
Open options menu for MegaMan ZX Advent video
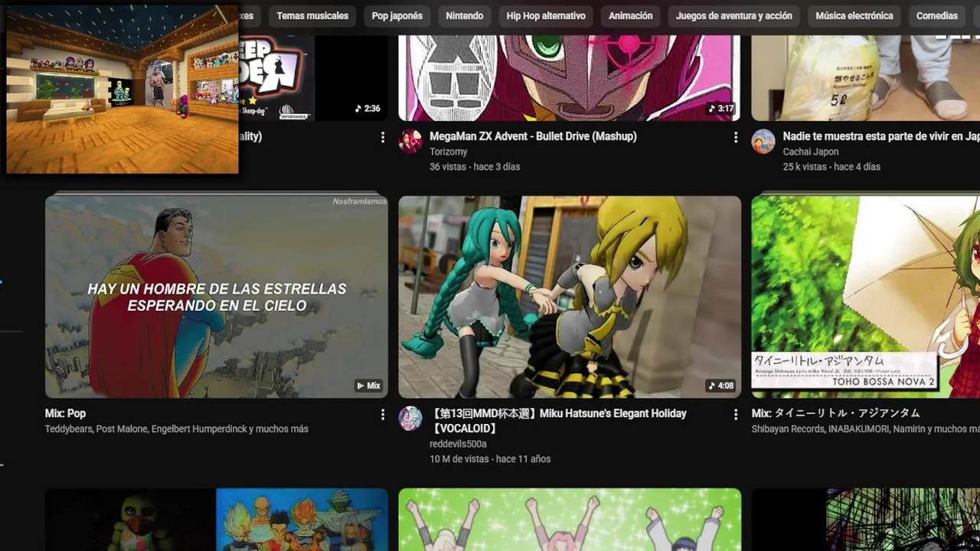pos(736,137)
